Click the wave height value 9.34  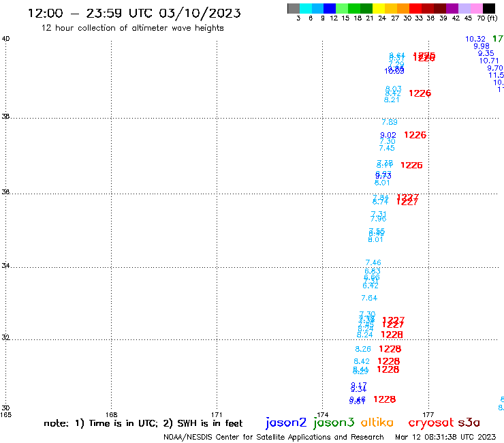358,390
